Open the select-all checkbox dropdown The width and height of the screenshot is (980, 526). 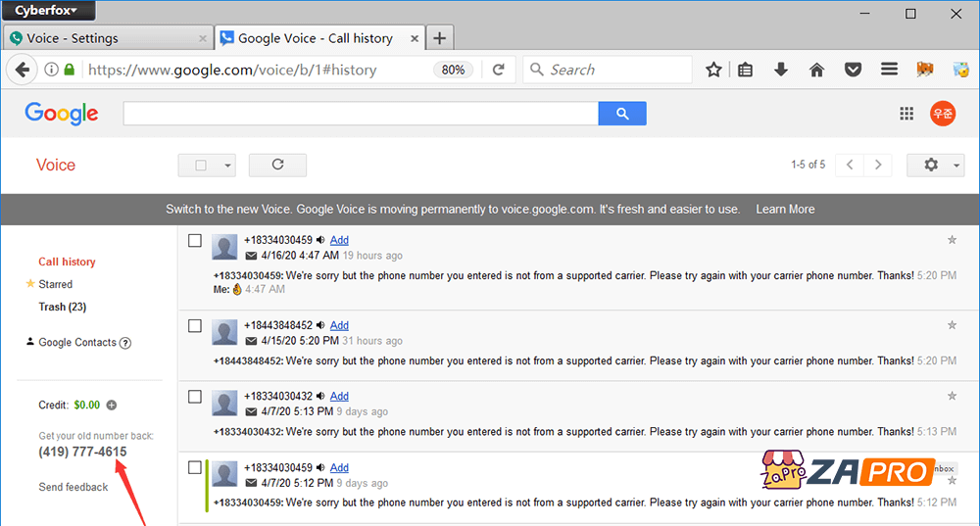tap(227, 166)
